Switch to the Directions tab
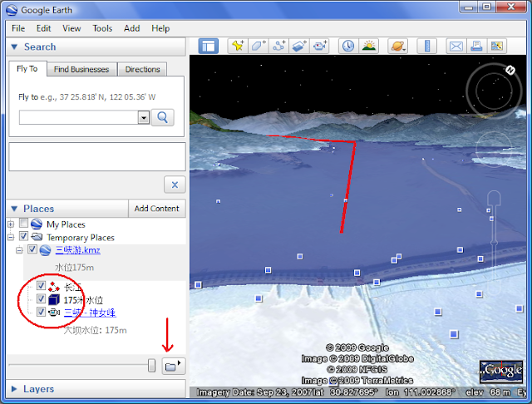532x404 pixels. coord(142,70)
